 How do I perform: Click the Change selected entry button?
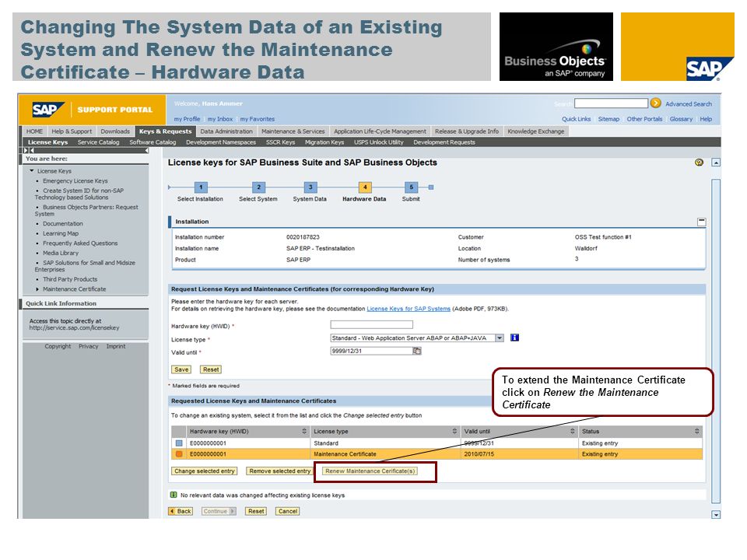click(205, 471)
